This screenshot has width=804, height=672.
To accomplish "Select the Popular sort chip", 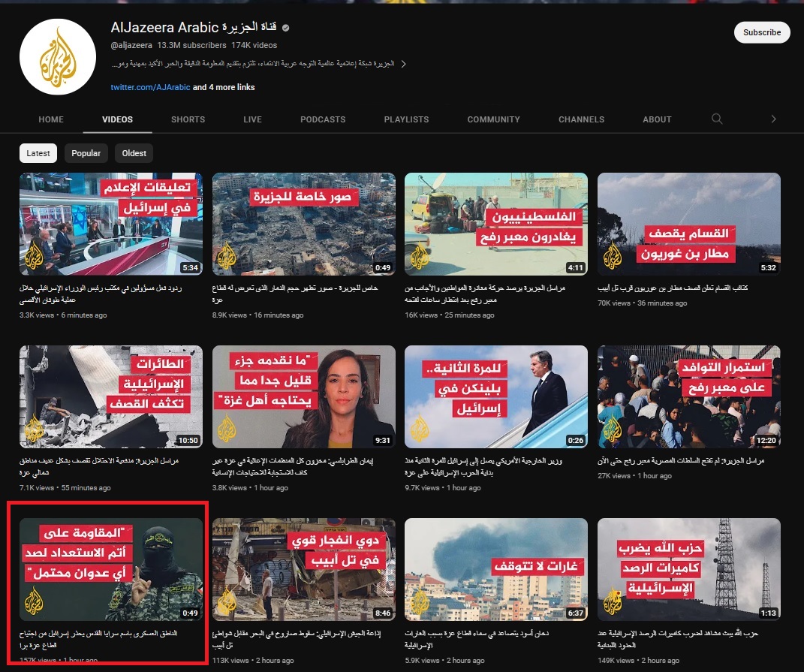I will click(x=86, y=153).
